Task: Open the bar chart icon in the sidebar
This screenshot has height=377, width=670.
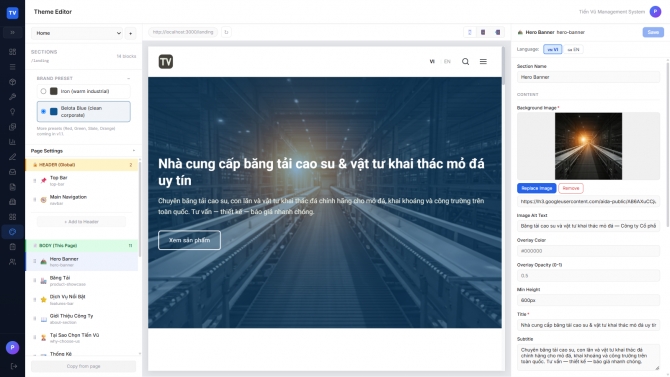Action: (12, 142)
